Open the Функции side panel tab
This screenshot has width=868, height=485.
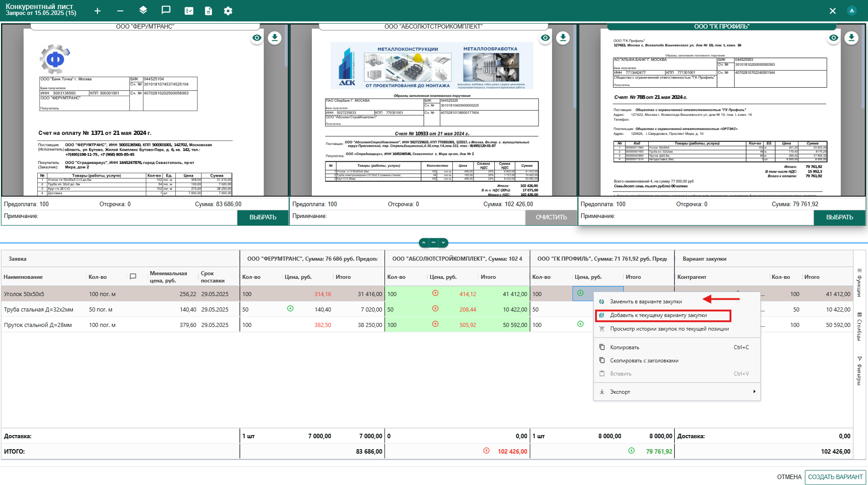[x=859, y=282]
